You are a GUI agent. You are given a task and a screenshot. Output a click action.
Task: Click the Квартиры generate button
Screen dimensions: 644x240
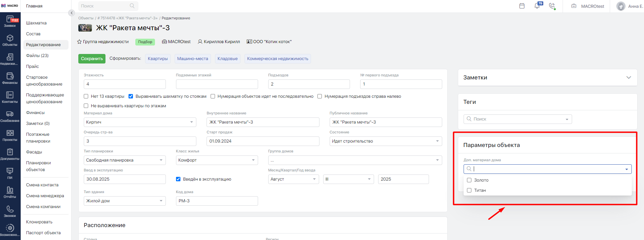pyautogui.click(x=158, y=59)
